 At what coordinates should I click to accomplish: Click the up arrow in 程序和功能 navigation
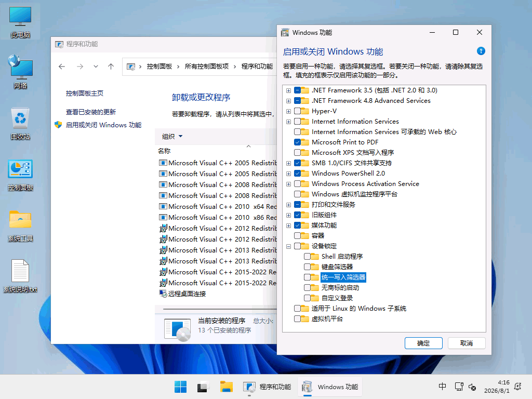tap(111, 66)
